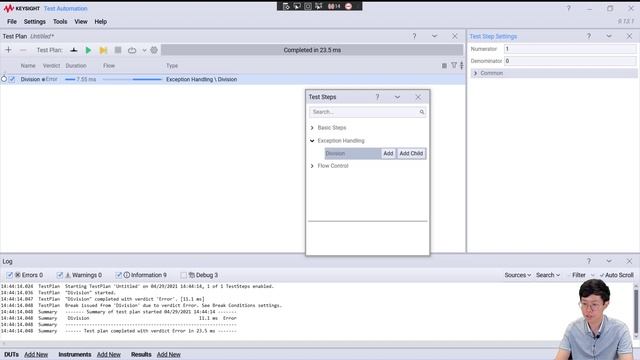Open help for the Test Plan panel
640x360 pixels.
point(414,36)
